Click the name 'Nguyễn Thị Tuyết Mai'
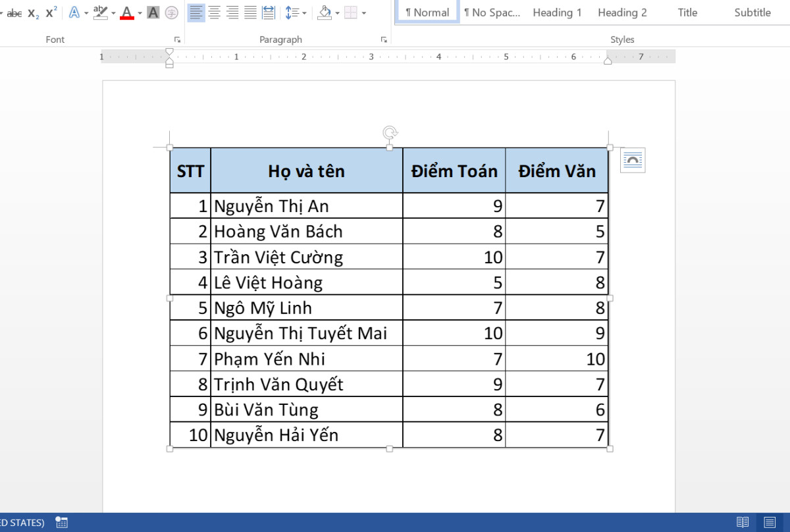 click(x=301, y=334)
